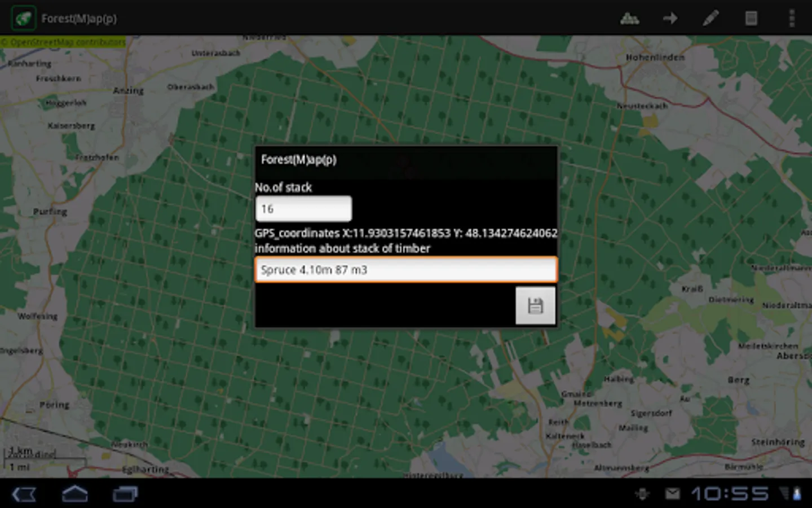Tap the mail notification icon in status bar
This screenshot has height=508, width=812.
[672, 494]
